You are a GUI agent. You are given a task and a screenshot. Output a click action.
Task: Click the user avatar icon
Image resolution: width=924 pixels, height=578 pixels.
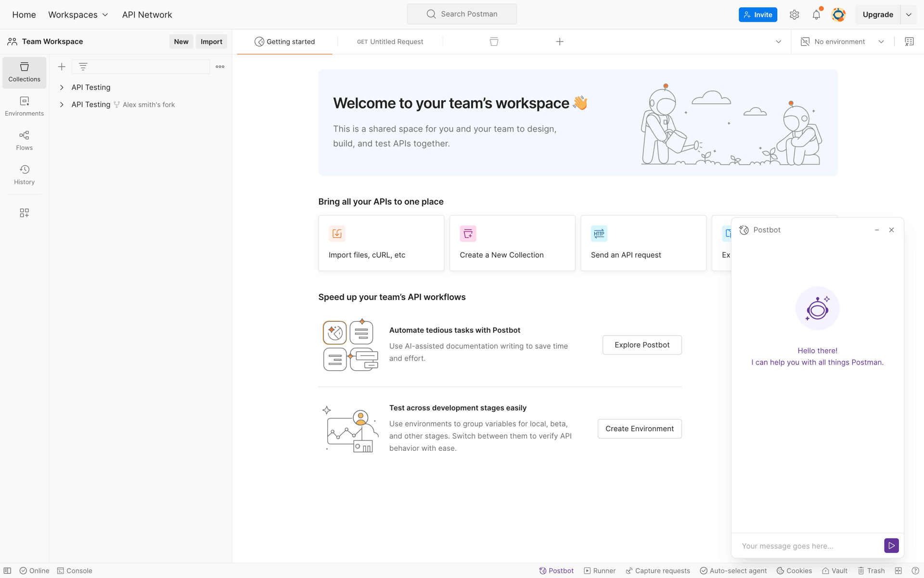[838, 14]
